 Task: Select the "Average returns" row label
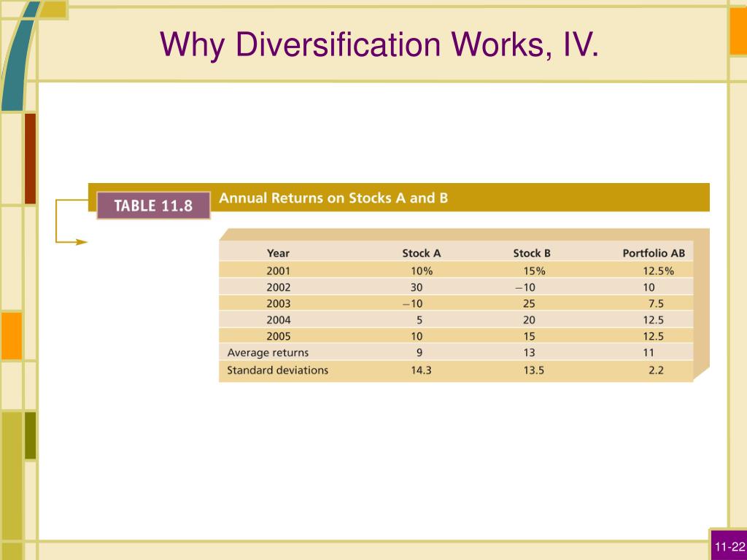click(268, 353)
